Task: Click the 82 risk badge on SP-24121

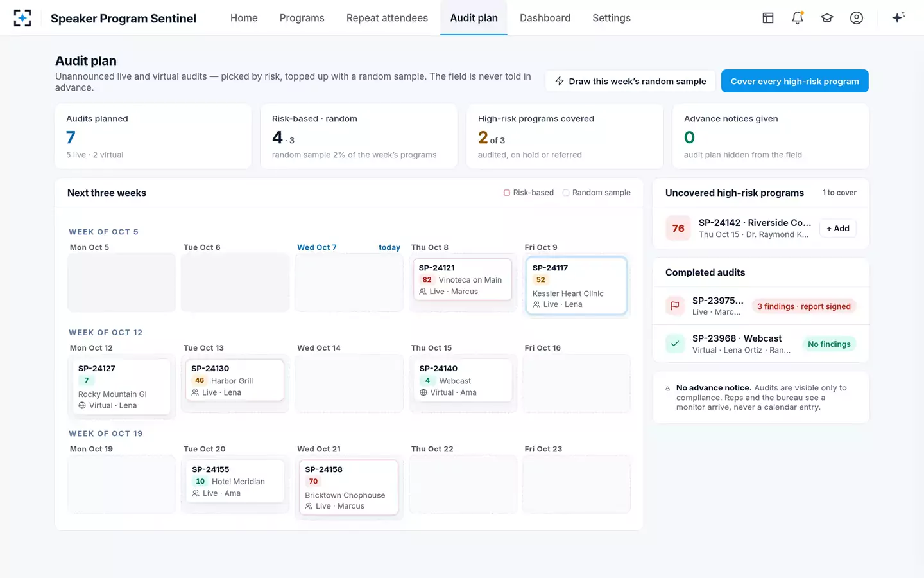Action: (427, 280)
